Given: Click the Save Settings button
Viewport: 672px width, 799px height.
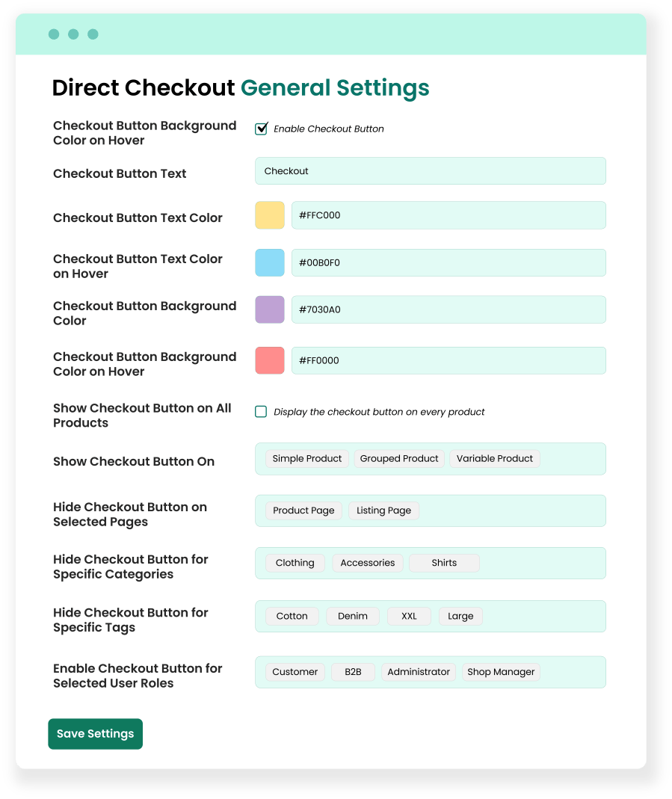Looking at the screenshot, I should click(x=95, y=733).
